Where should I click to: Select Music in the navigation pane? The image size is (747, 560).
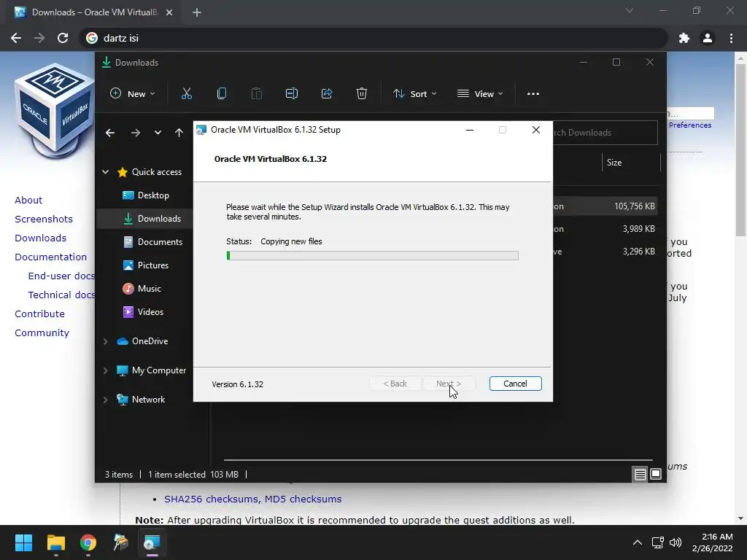click(x=142, y=289)
